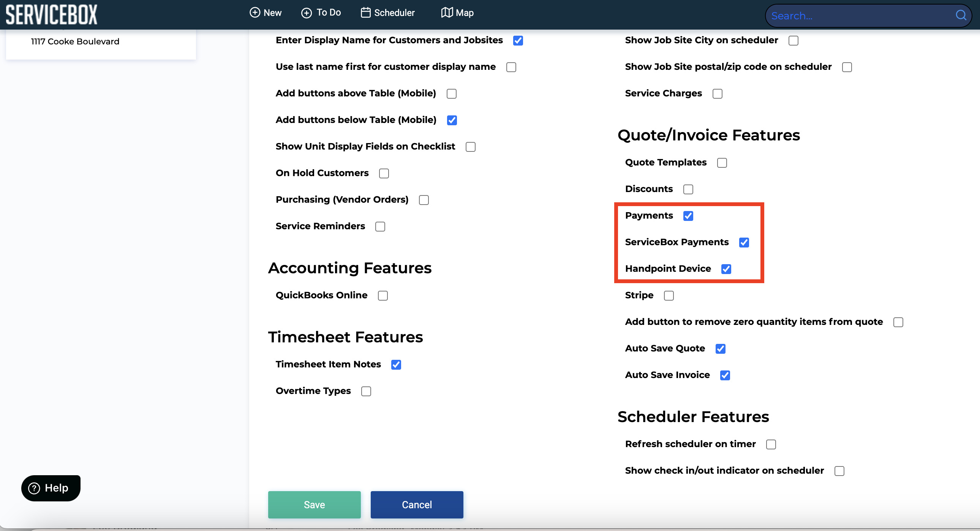
Task: Open the To Do menu item
Action: 328,13
